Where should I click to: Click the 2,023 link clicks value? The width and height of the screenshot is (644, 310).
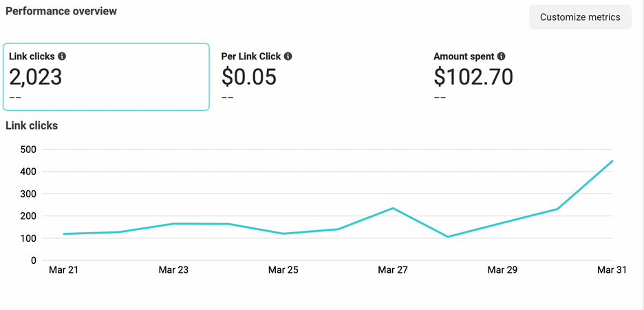[x=36, y=77]
